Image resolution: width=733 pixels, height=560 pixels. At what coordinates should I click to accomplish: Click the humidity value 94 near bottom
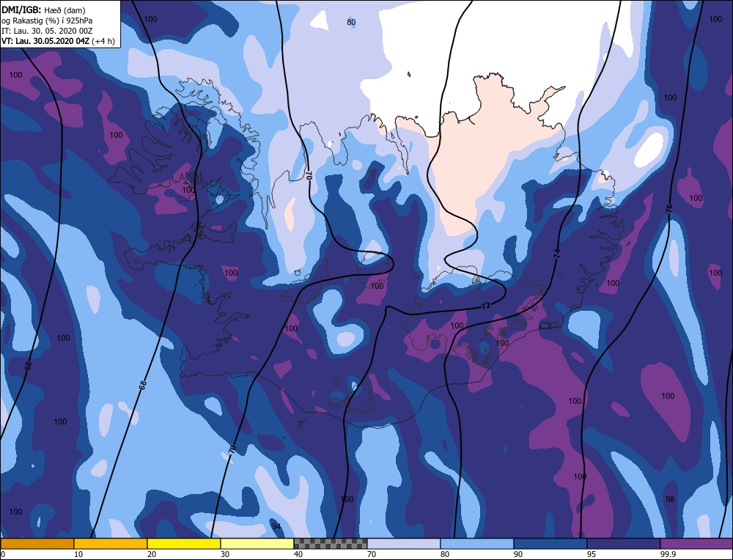coord(276,526)
